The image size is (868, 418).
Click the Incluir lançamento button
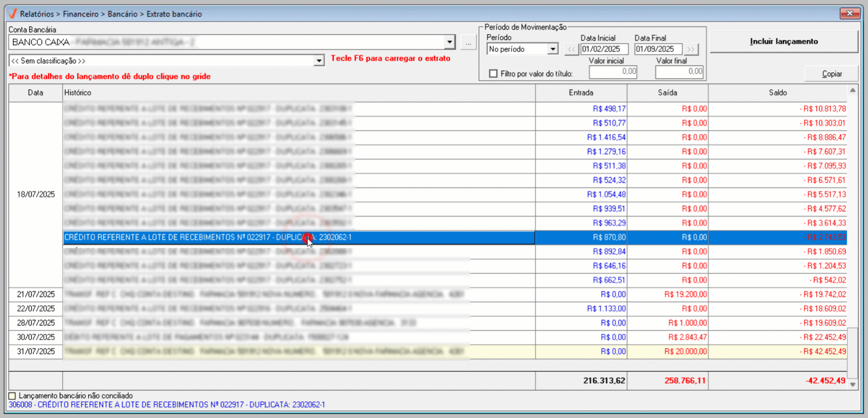[x=783, y=41]
